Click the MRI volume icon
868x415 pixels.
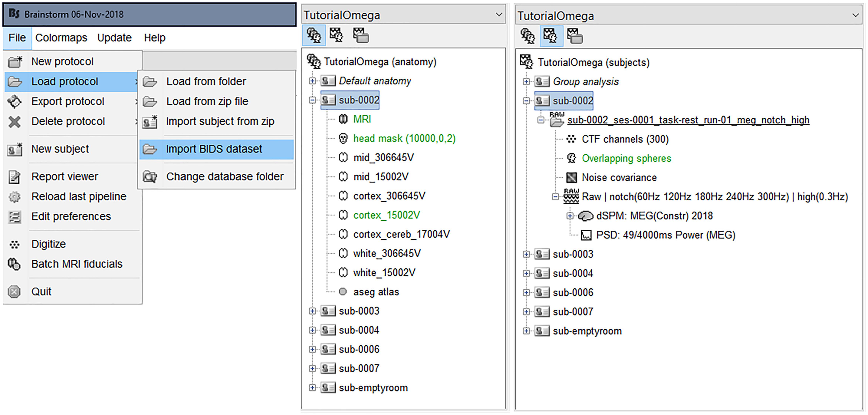tap(343, 119)
